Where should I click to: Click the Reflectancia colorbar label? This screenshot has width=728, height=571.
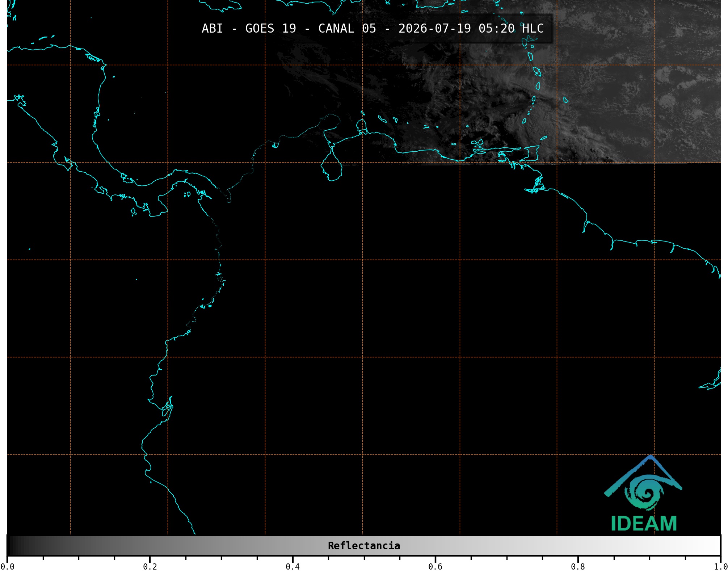[364, 546]
